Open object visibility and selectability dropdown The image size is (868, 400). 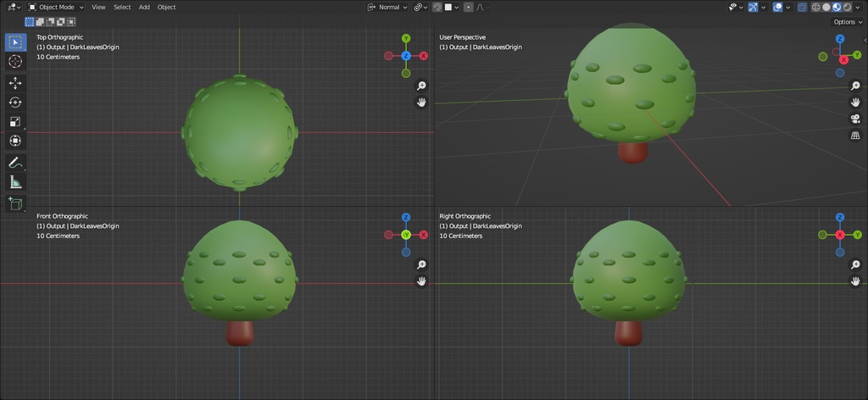pos(736,7)
